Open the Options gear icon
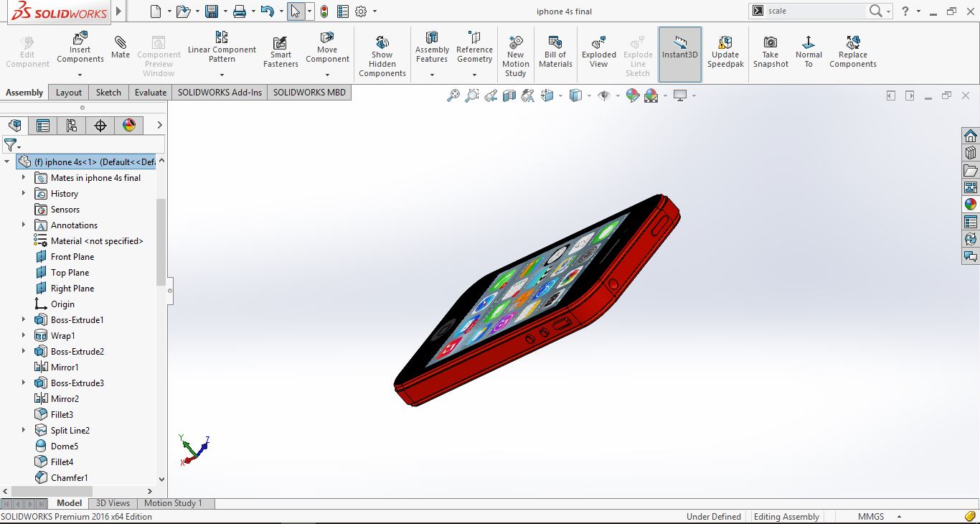 [x=361, y=11]
